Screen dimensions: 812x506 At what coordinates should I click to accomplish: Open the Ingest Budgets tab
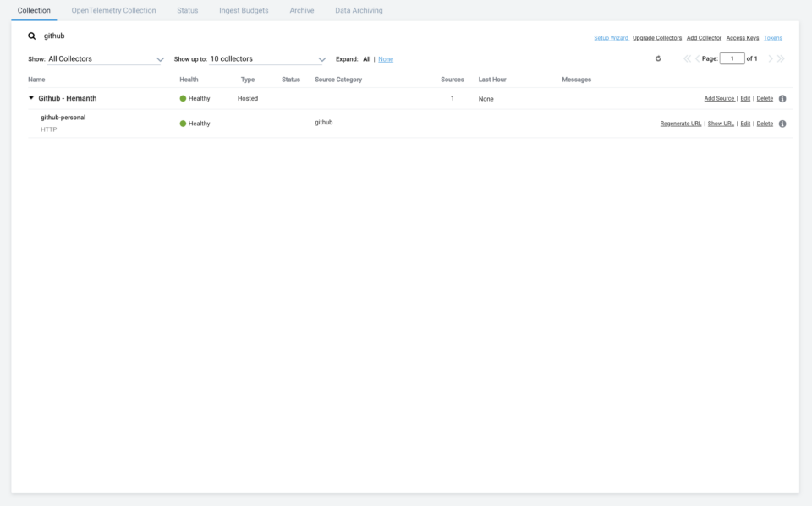(x=238, y=10)
